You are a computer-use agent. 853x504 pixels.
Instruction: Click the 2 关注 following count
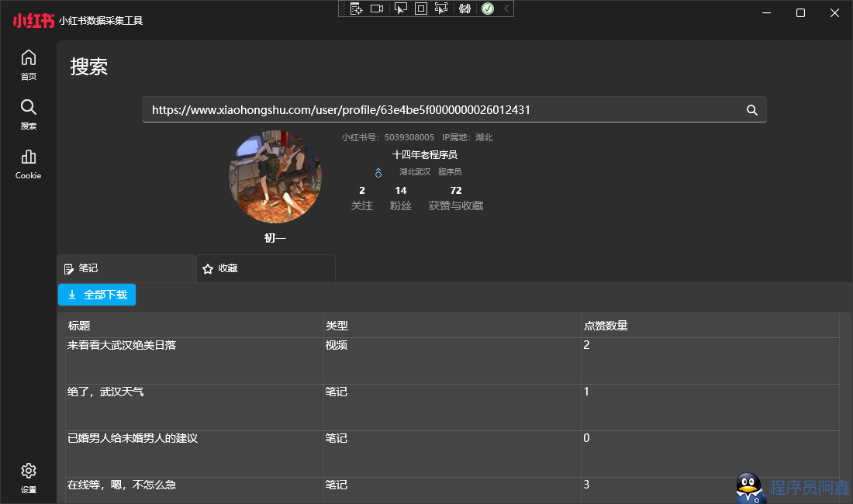[x=362, y=198]
